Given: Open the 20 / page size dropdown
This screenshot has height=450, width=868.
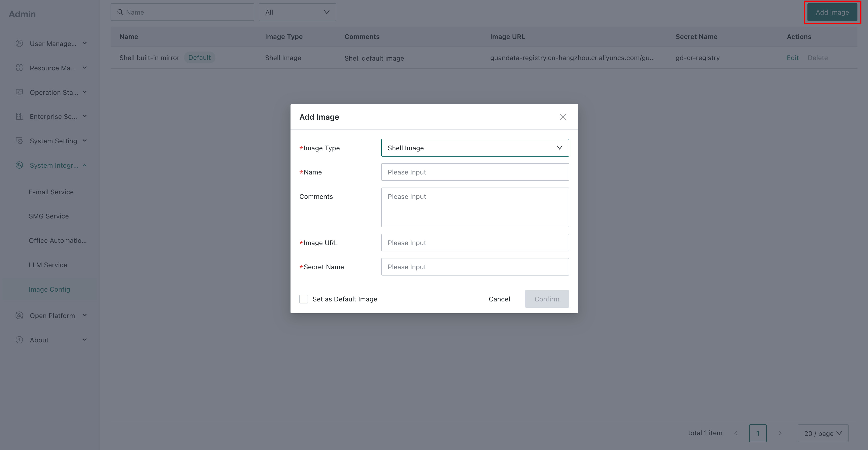Looking at the screenshot, I should coord(823,433).
